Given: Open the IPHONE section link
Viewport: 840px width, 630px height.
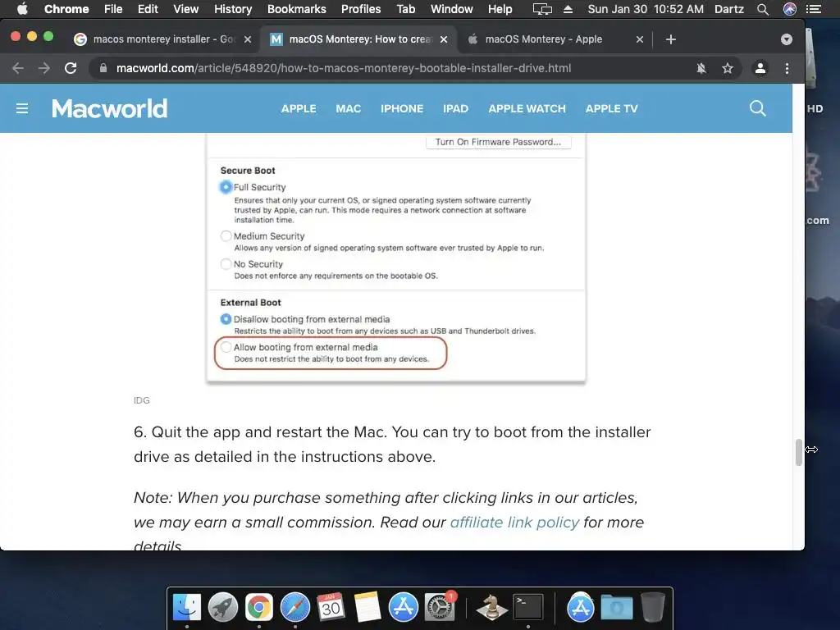Looking at the screenshot, I should pos(402,109).
